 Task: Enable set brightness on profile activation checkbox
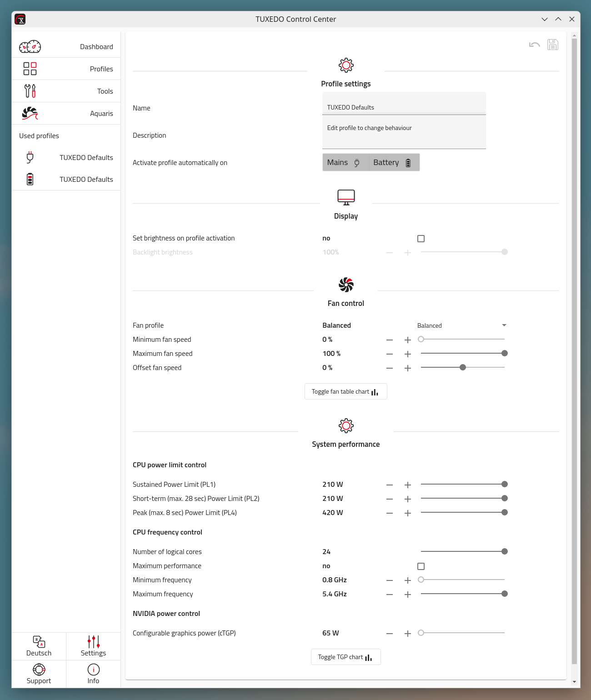pyautogui.click(x=421, y=239)
